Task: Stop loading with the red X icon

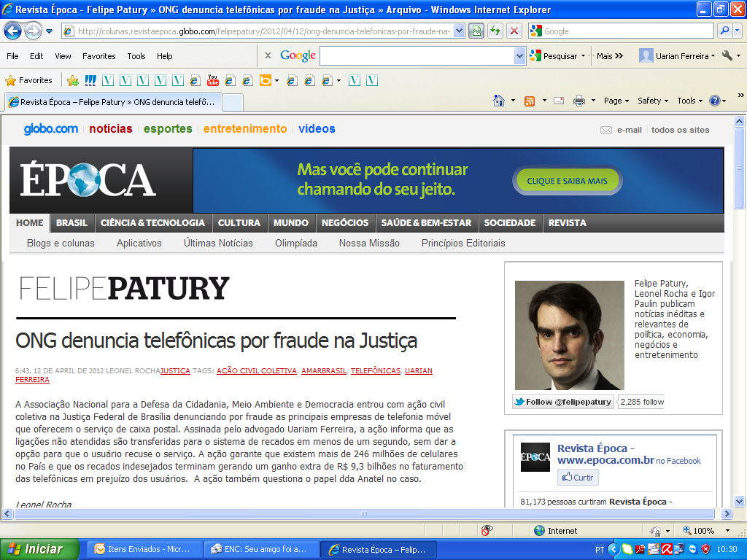Action: point(514,31)
